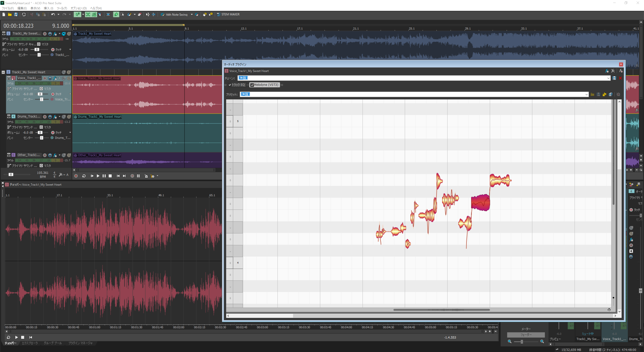Delete the chain preset with the red X

[x=620, y=78]
